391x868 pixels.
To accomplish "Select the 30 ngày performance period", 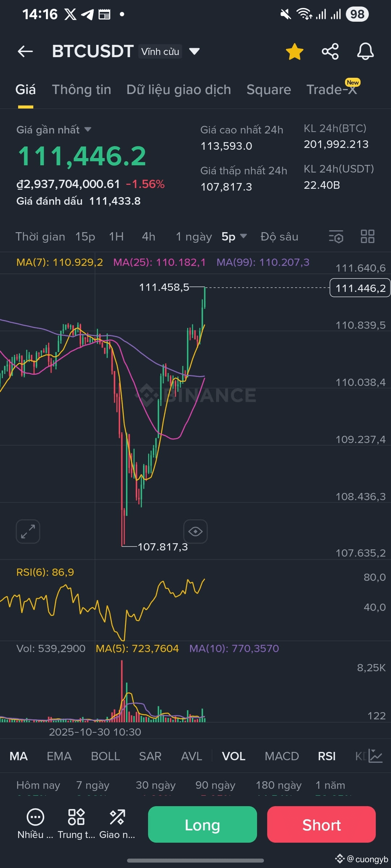I will coord(156,785).
